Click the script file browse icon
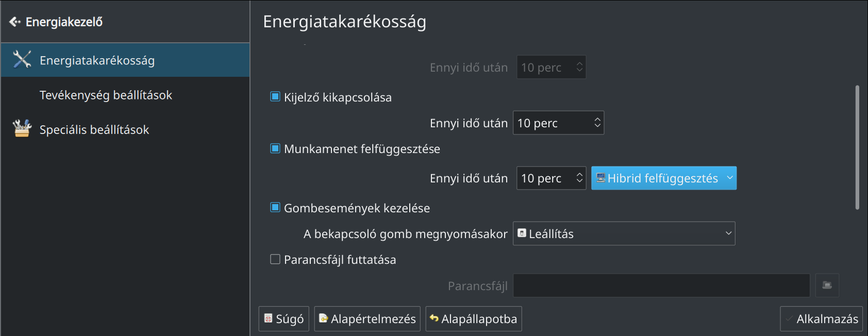This screenshot has width=868, height=336. point(827,285)
